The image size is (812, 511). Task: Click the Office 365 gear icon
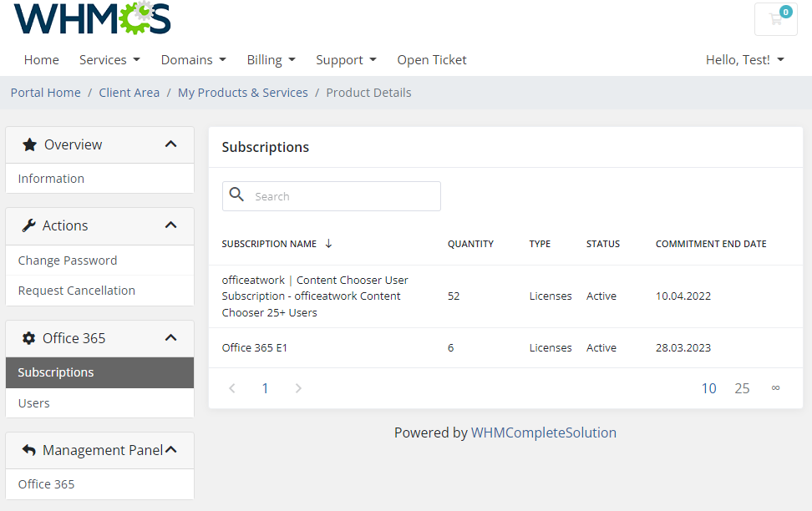tap(28, 338)
